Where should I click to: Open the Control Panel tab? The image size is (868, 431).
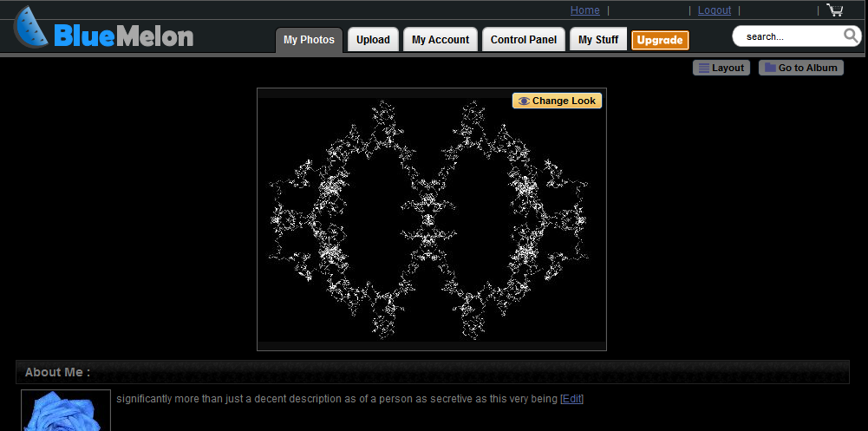click(x=524, y=40)
